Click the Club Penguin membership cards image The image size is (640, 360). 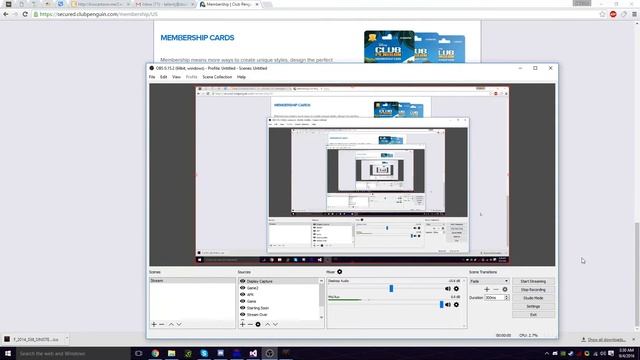pyautogui.click(x=414, y=47)
